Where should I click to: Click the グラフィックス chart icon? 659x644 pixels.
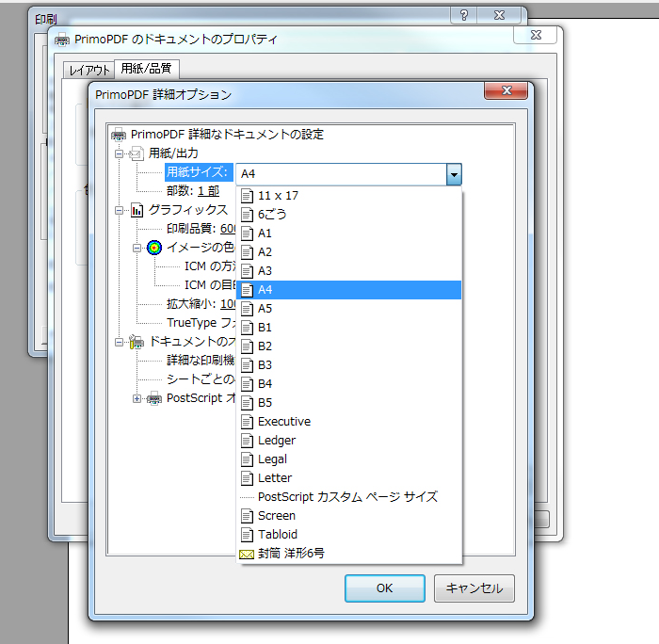137,210
